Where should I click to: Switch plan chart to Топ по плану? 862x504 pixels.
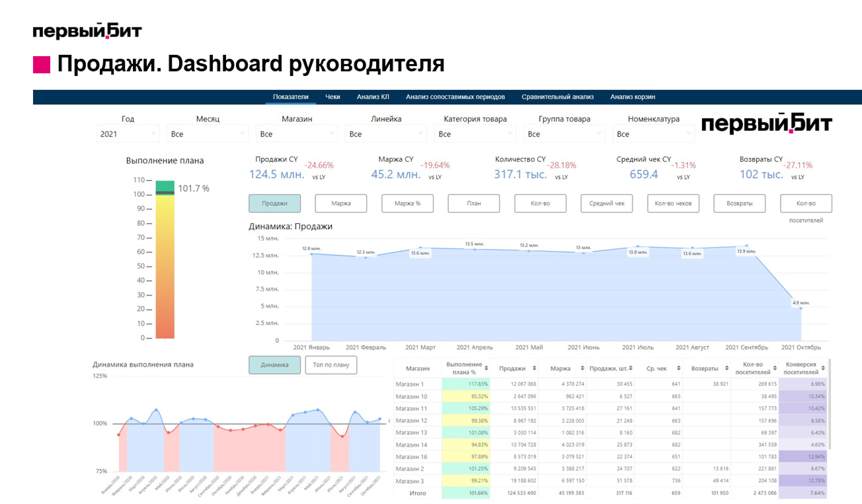tap(331, 365)
